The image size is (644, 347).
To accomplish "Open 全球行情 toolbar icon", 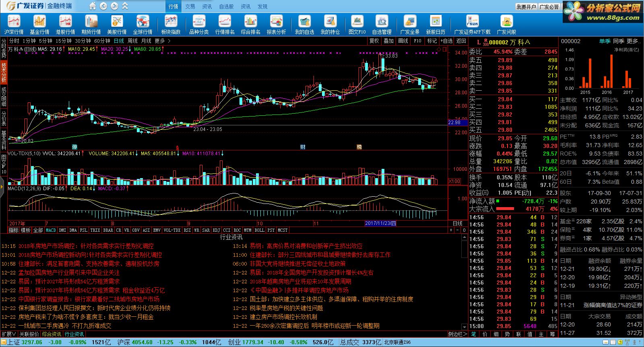I will click(x=142, y=25).
